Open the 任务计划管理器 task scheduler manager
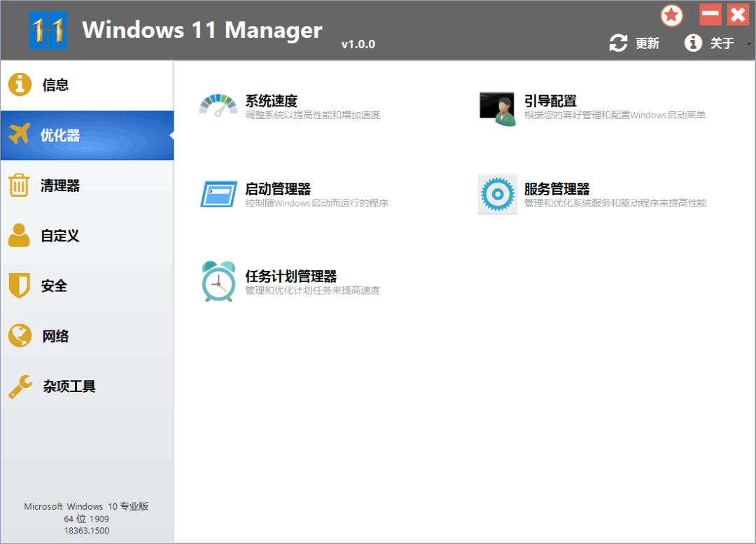Screen dimensions: 756x544 click(290, 277)
